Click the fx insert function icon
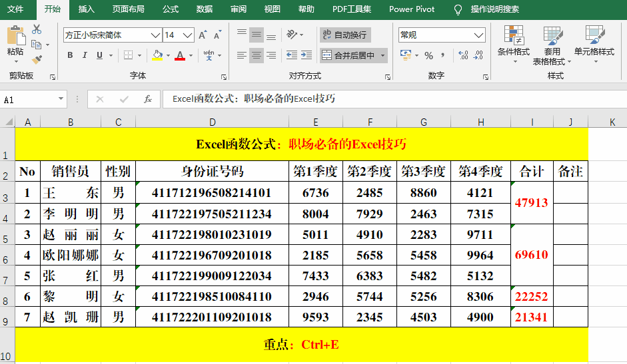This screenshot has width=627, height=364. click(x=147, y=99)
